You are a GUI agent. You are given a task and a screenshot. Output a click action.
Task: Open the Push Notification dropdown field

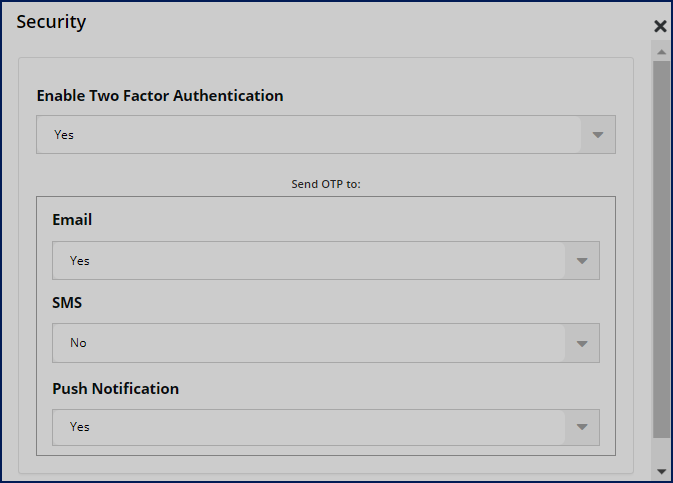[x=308, y=427]
